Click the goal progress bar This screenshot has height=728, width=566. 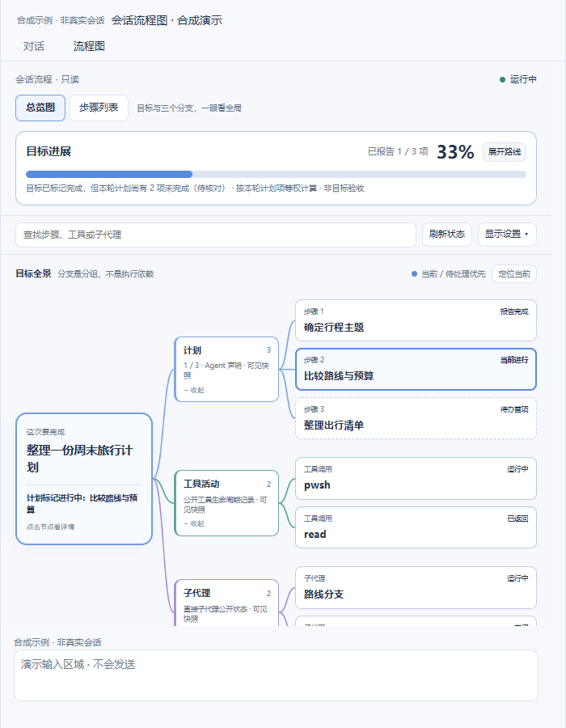point(276,175)
